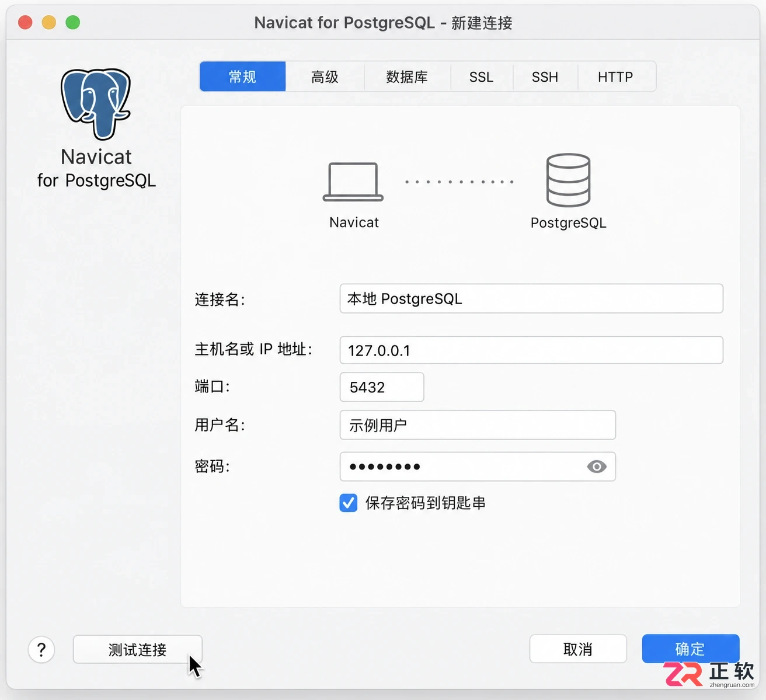Viewport: 766px width, 700px height.
Task: Edit the 端口 port field
Action: click(382, 387)
